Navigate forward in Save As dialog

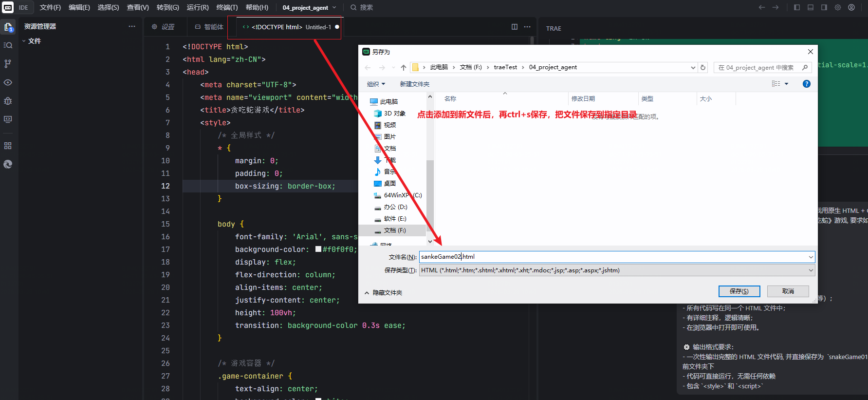pos(382,67)
